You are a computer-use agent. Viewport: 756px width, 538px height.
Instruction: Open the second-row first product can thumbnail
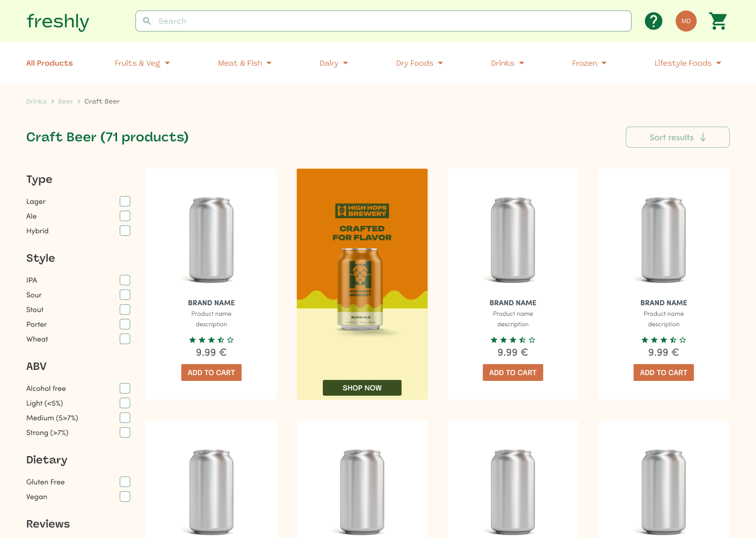(x=212, y=492)
